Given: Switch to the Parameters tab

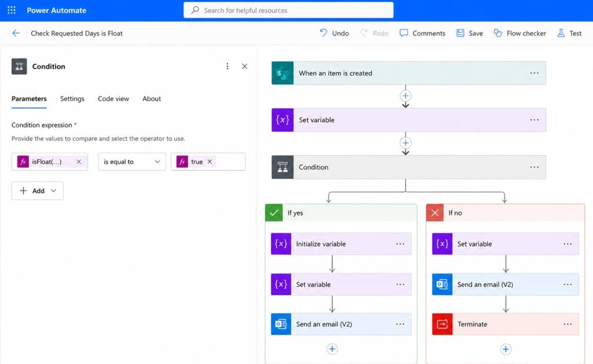Looking at the screenshot, I should click(x=29, y=98).
